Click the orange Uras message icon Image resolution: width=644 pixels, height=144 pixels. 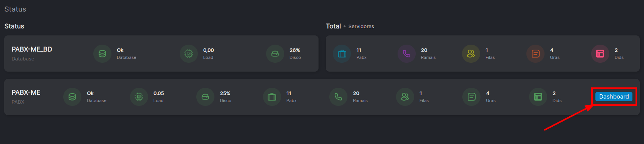(536, 54)
